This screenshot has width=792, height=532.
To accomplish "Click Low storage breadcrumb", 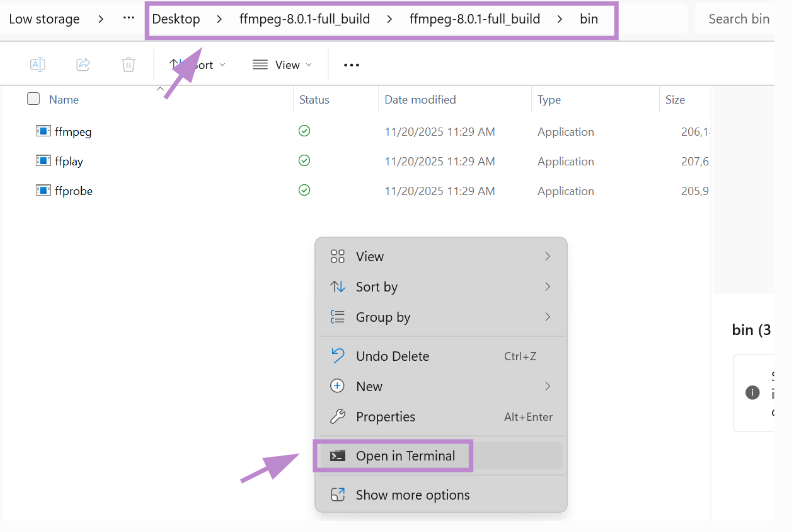I will click(44, 19).
